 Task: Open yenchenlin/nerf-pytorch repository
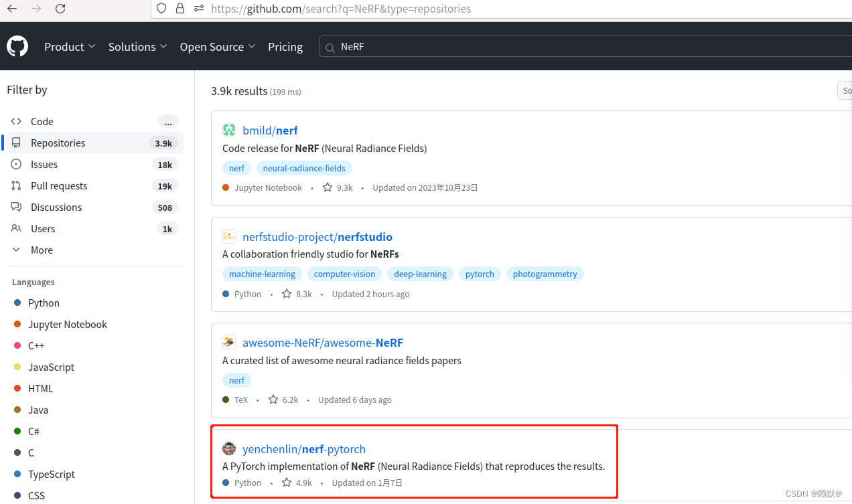pos(304,449)
